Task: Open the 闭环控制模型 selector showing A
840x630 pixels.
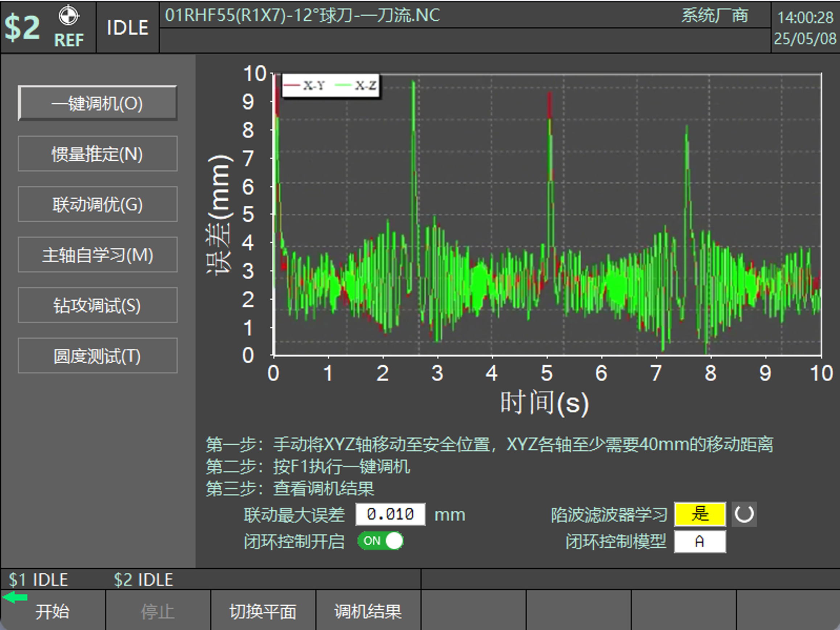Action: (700, 541)
